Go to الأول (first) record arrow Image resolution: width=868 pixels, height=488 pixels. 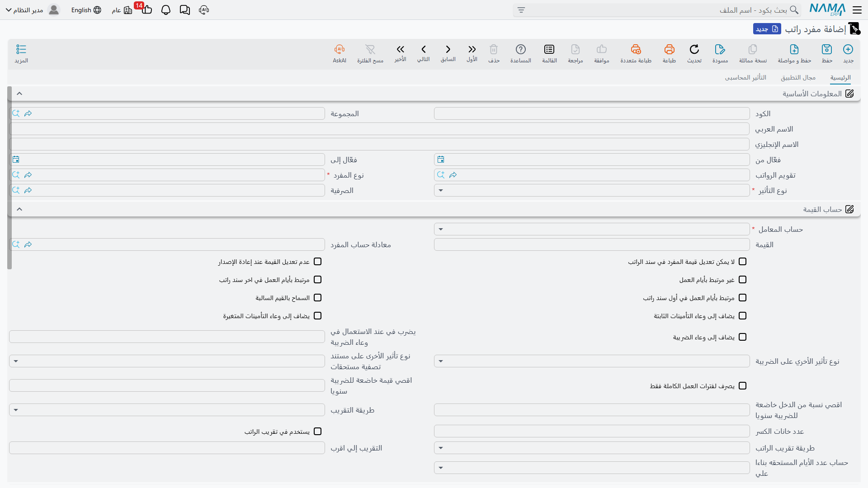pos(472,49)
